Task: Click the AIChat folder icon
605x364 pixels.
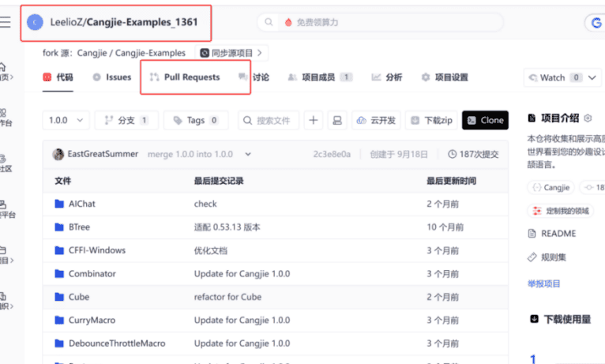Action: 59,204
